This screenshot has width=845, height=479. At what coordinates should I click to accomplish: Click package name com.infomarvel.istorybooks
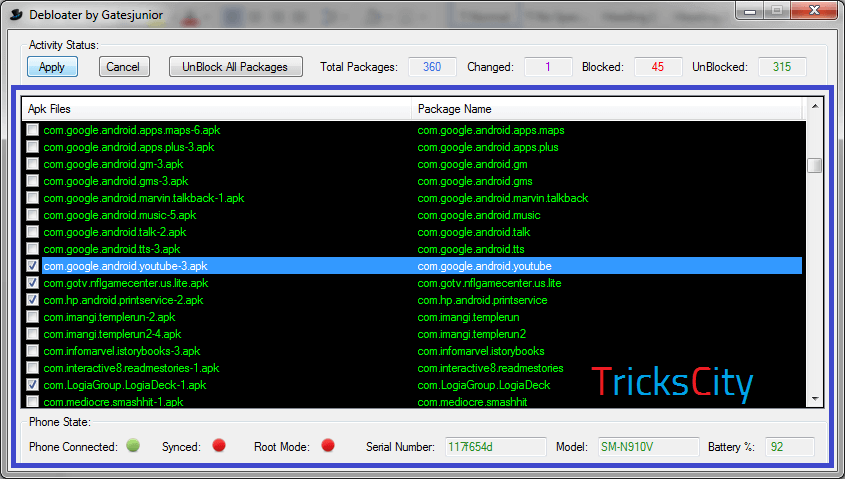[481, 351]
